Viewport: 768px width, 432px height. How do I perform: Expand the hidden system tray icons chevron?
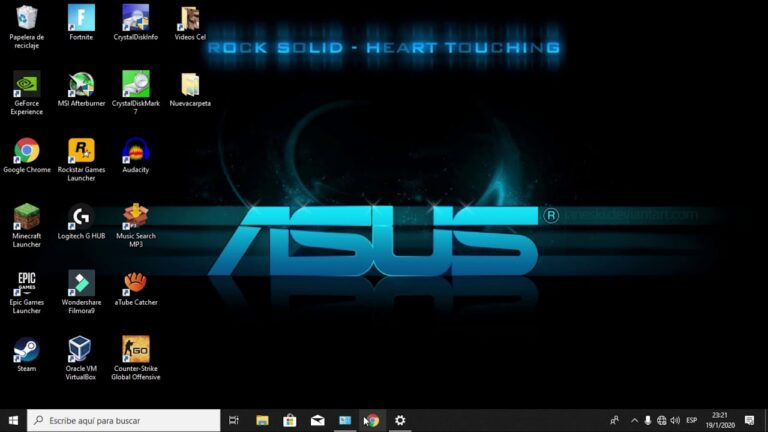pyautogui.click(x=634, y=420)
